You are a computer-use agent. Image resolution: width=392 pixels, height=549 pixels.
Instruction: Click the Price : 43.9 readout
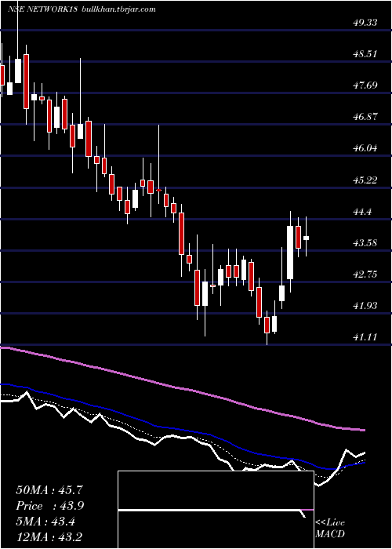pyautogui.click(x=49, y=506)
